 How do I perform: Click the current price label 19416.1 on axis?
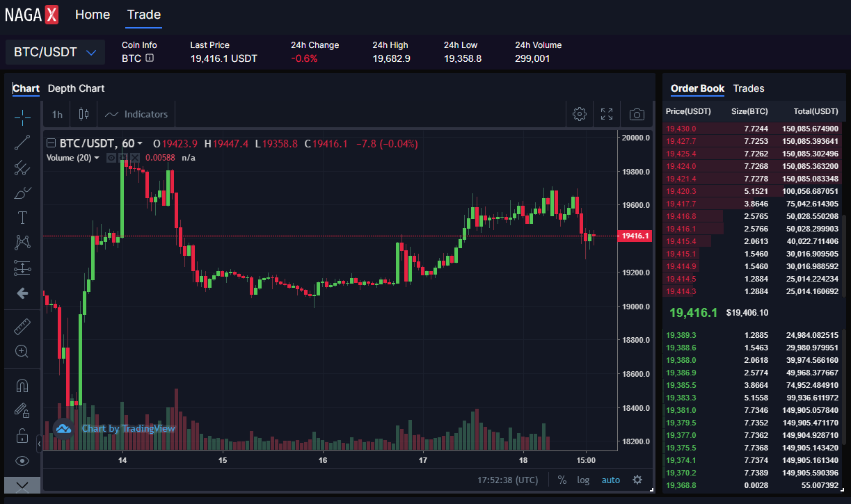[x=635, y=236]
